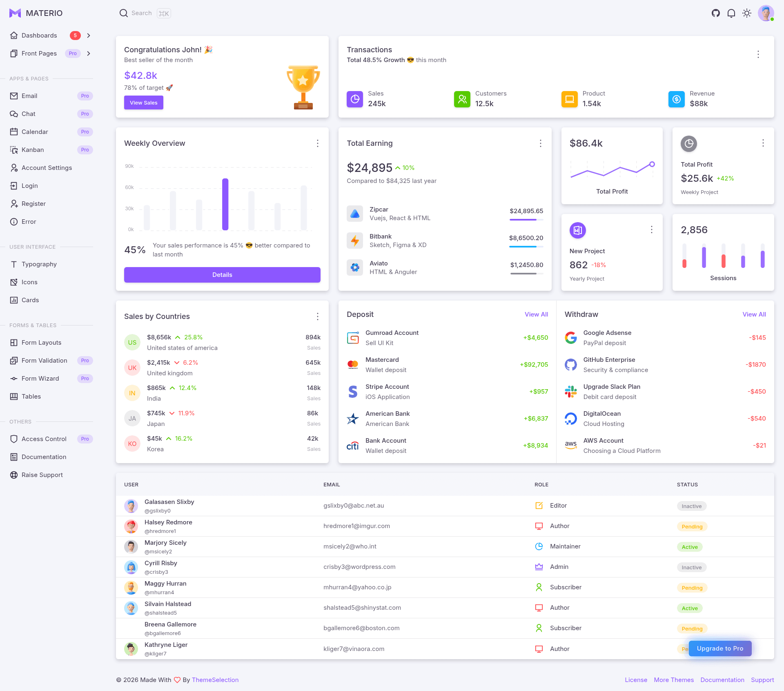Open the Transactions card options menu
784x691 pixels.
pyautogui.click(x=758, y=54)
